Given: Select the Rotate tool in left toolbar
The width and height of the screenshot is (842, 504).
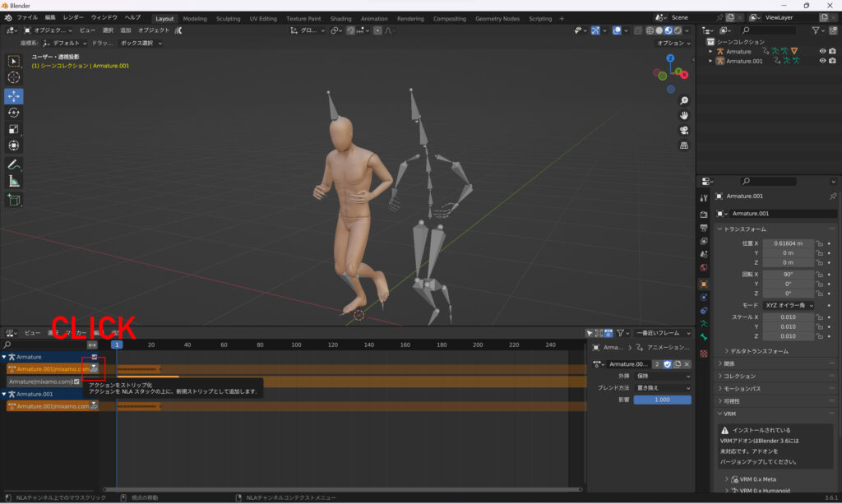Looking at the screenshot, I should point(14,113).
